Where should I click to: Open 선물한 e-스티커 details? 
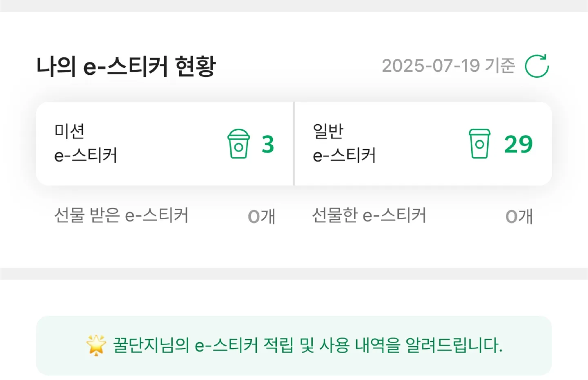(369, 215)
